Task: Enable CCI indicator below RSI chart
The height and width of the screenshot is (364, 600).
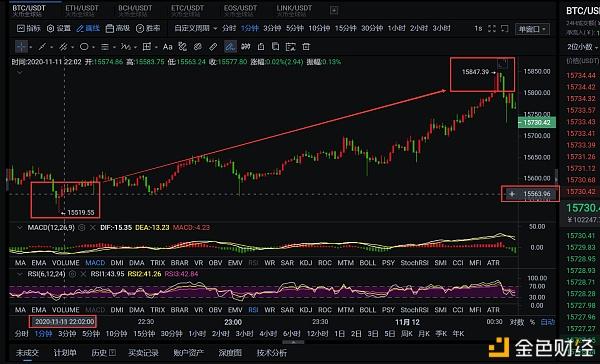Action: [458, 310]
